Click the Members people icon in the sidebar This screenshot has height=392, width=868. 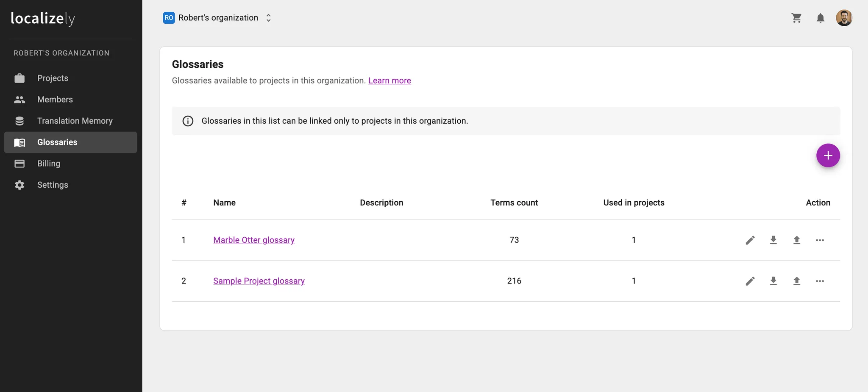[19, 100]
